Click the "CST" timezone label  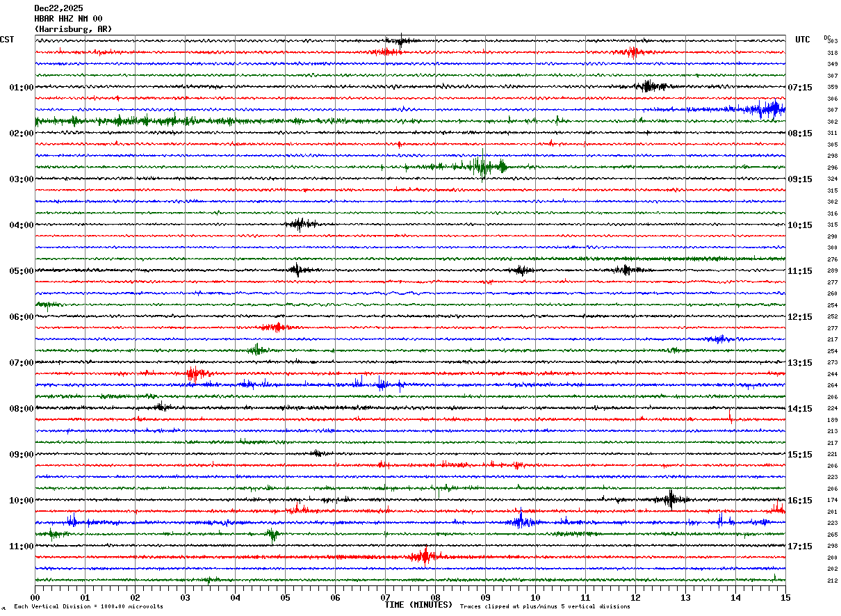(x=7, y=40)
